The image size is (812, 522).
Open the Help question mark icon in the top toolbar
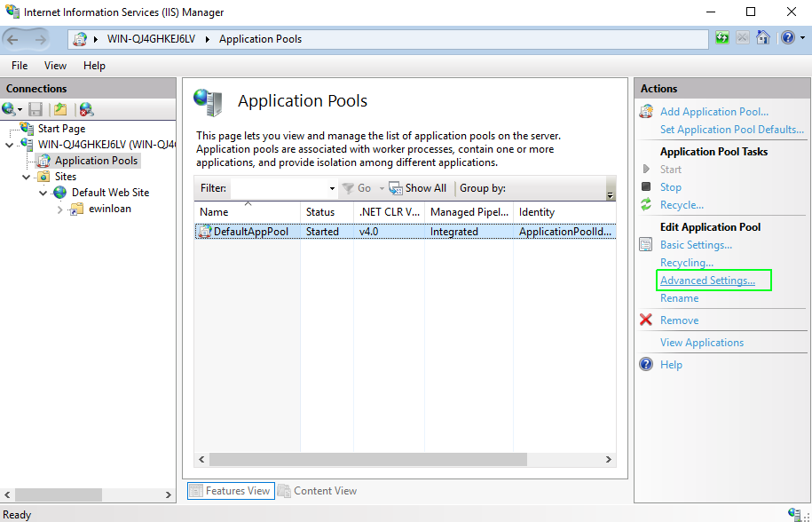[788, 38]
